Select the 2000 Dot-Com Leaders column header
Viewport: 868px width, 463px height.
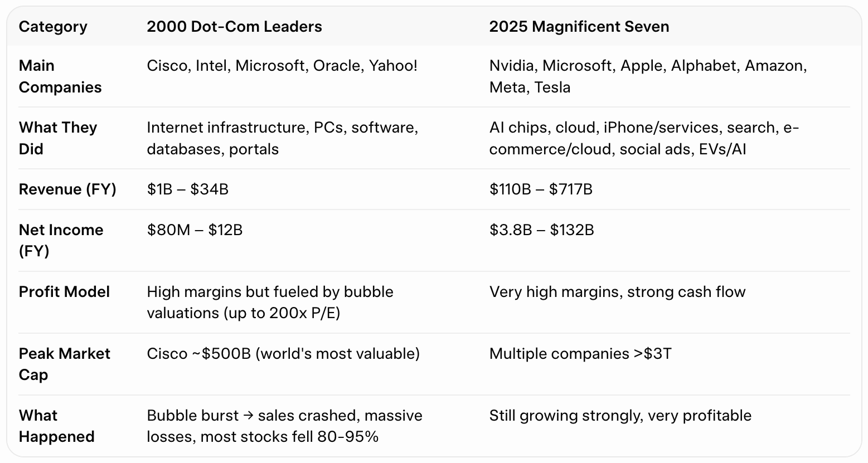(234, 27)
